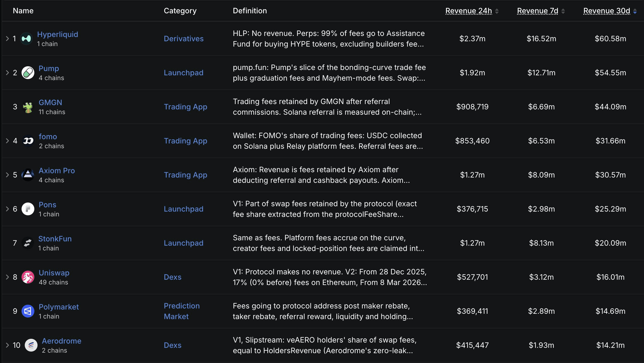The width and height of the screenshot is (644, 363).
Task: Open the Prediction Market category link
Action: coord(182,311)
